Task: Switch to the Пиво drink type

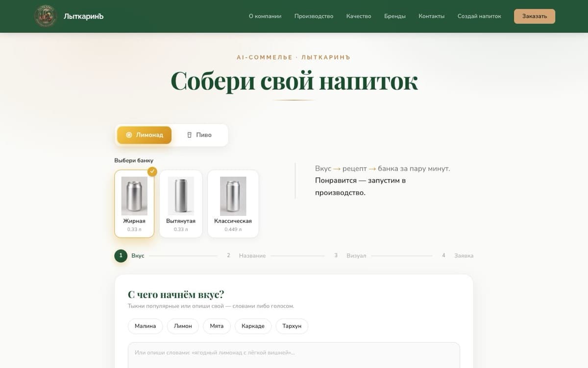Action: coord(199,135)
